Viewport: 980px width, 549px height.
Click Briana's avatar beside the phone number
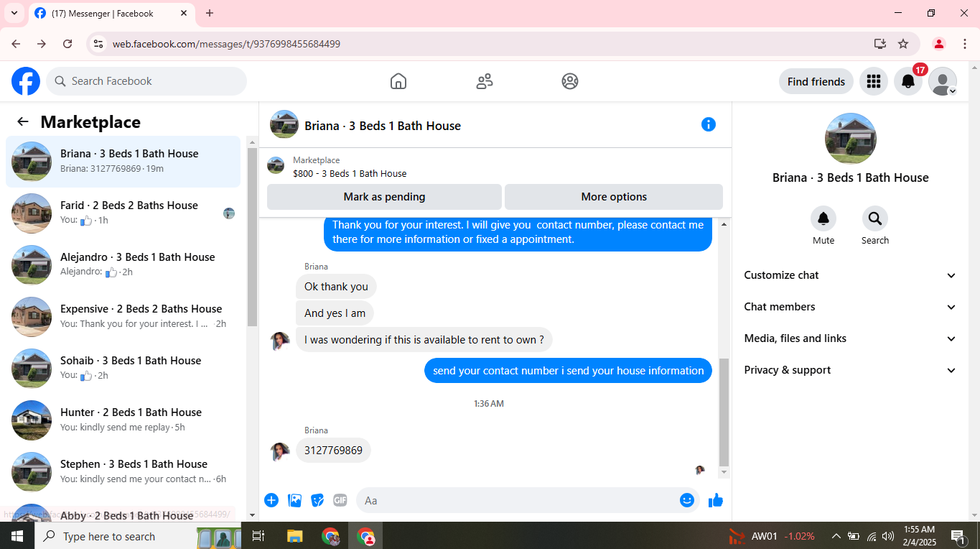tap(280, 451)
